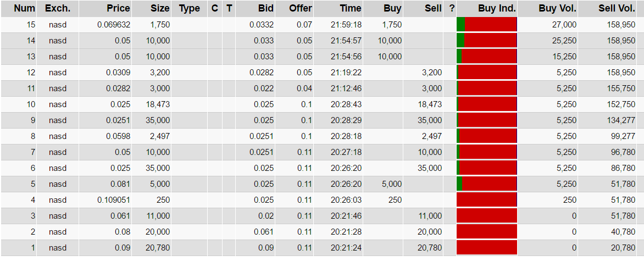
Task: Click the all-red indicator bar in row 1
Action: 487,248
